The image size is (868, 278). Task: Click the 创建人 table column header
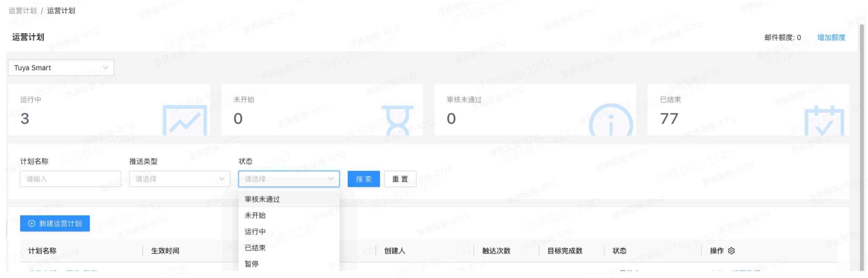pos(395,251)
